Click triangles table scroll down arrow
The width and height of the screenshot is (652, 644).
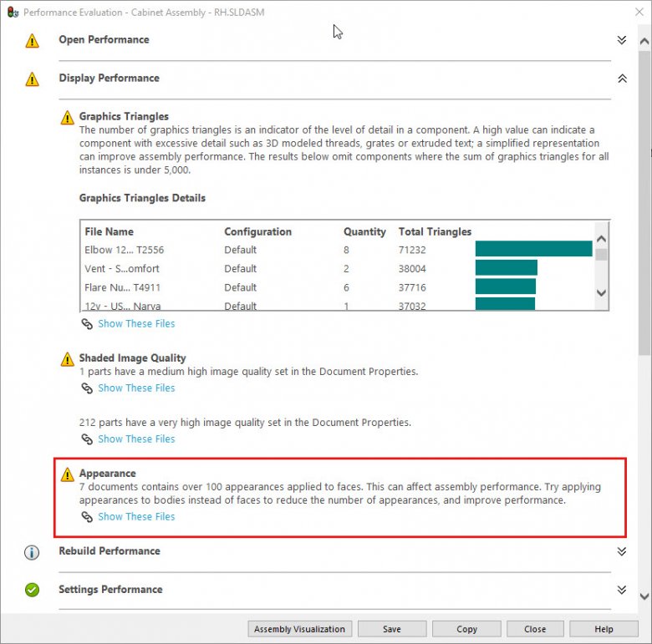601,293
